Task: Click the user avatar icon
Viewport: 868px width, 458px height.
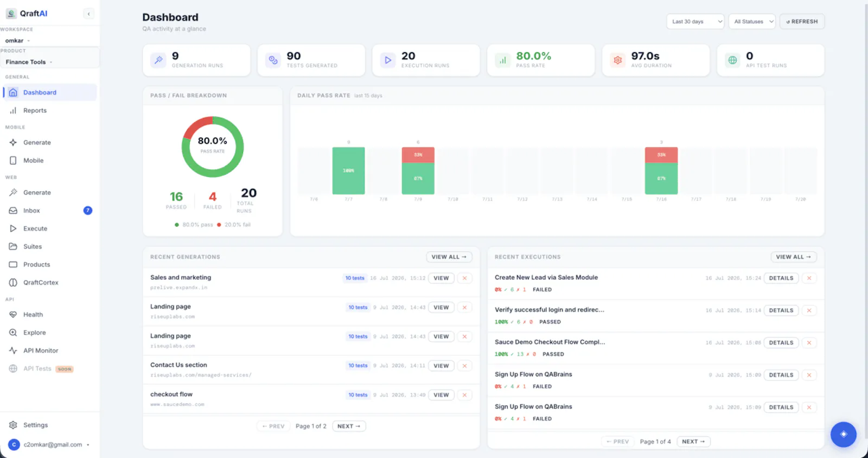Action: 14,444
